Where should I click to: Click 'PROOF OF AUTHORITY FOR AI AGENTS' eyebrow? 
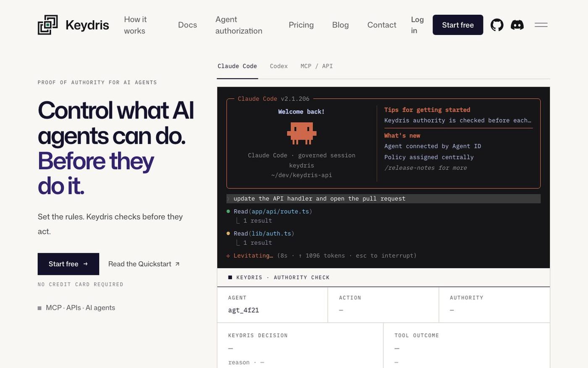pyautogui.click(x=97, y=82)
